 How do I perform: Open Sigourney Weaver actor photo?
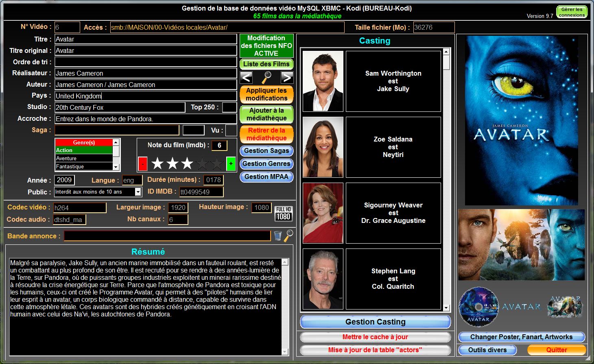(323, 213)
